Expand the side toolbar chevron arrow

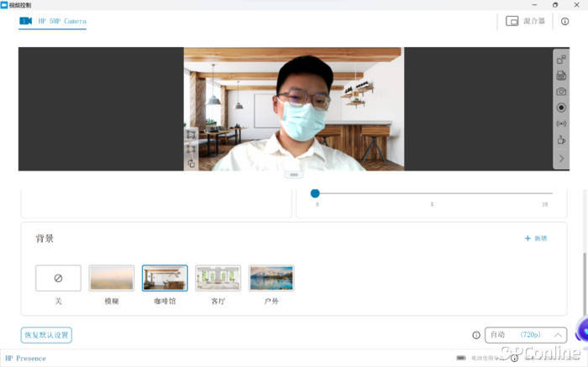coord(561,159)
